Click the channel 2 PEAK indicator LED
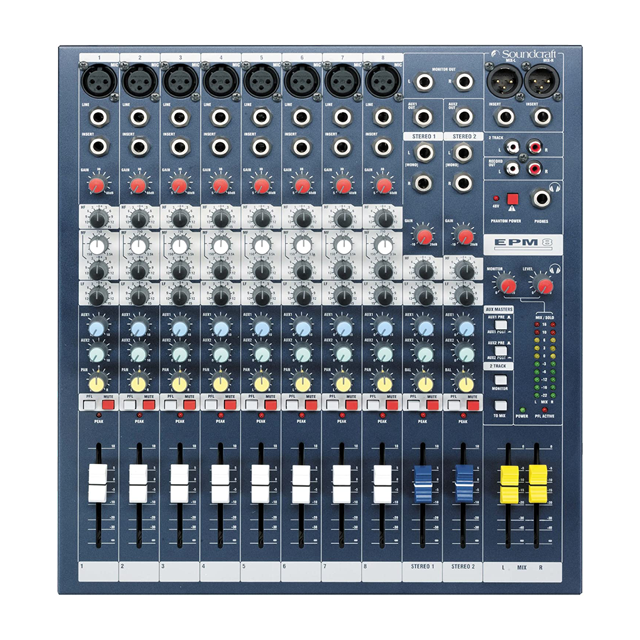The image size is (640, 640). tap(139, 415)
